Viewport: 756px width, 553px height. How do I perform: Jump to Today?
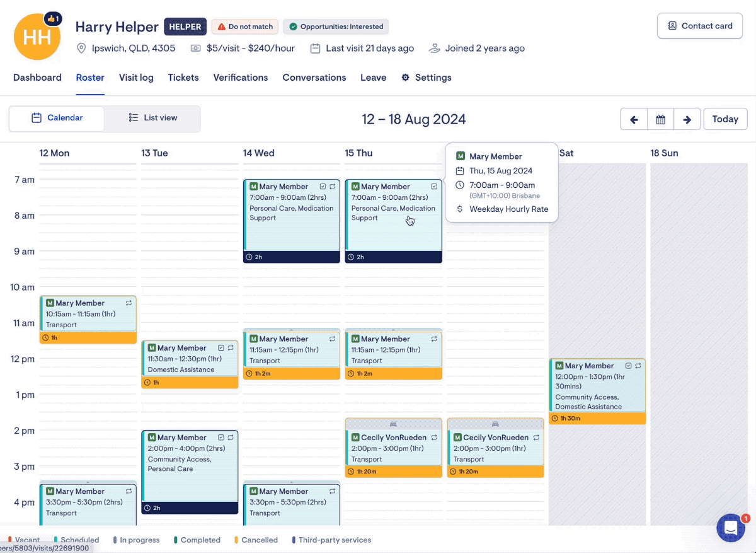pos(724,119)
